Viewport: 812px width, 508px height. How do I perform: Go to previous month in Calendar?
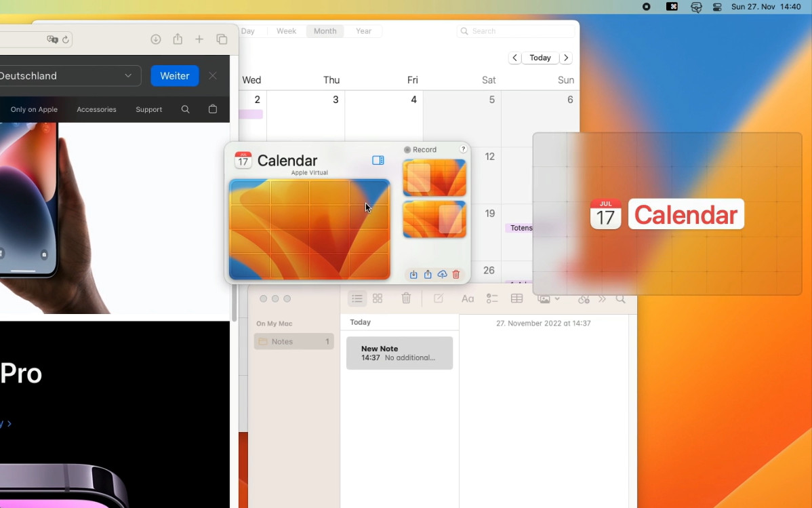[x=514, y=58]
